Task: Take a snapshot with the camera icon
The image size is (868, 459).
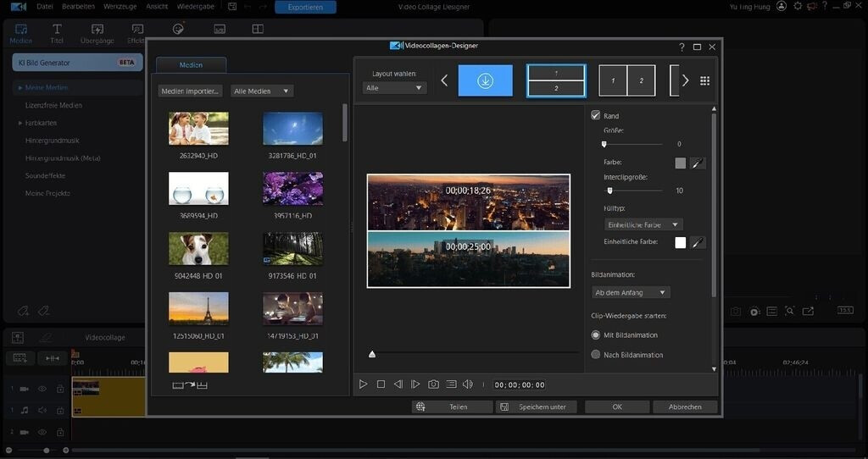Action: click(433, 384)
